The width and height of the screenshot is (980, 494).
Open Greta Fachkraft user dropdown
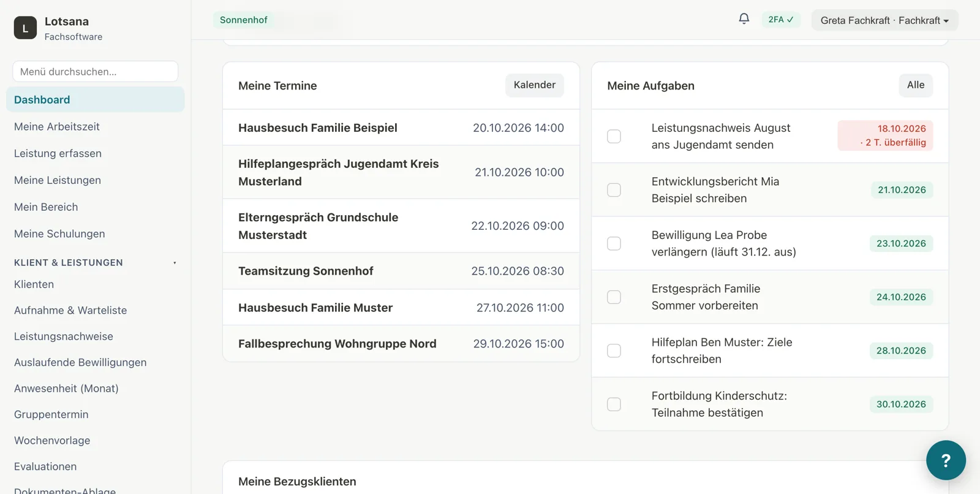pos(884,20)
